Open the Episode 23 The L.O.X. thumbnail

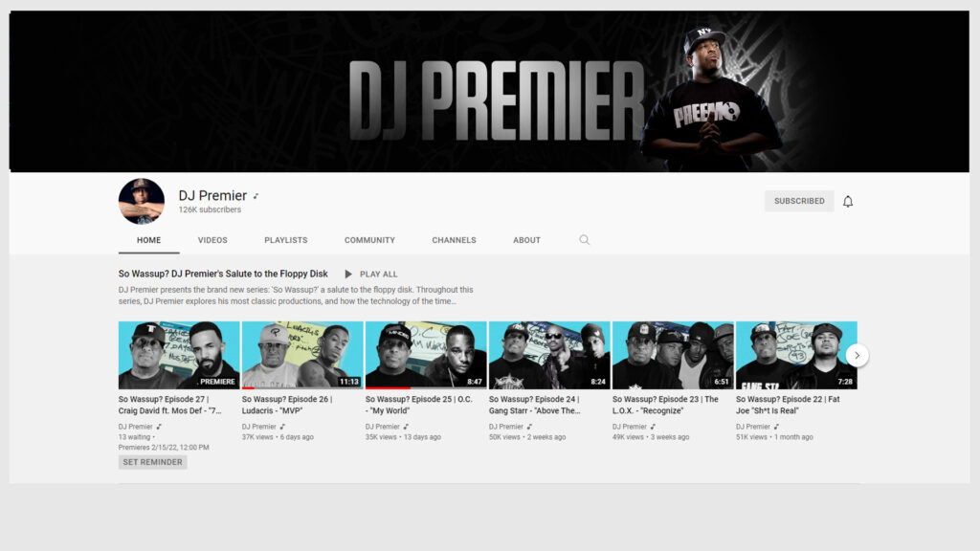pos(673,355)
